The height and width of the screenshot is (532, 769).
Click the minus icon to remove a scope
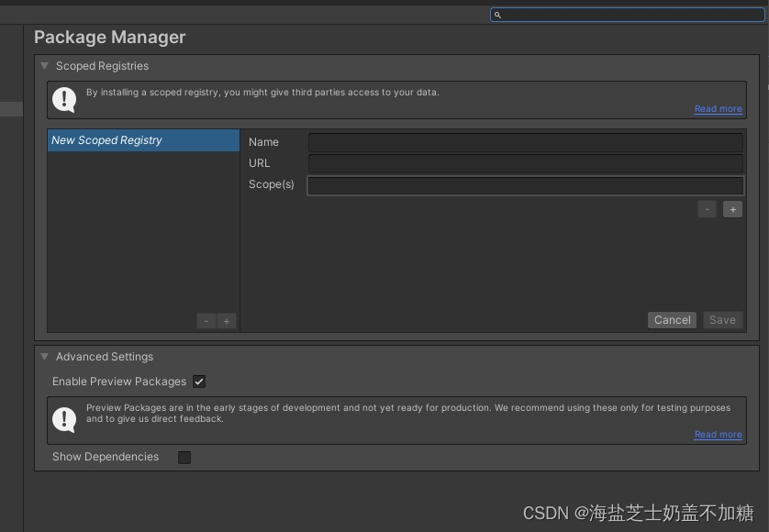[x=707, y=208]
